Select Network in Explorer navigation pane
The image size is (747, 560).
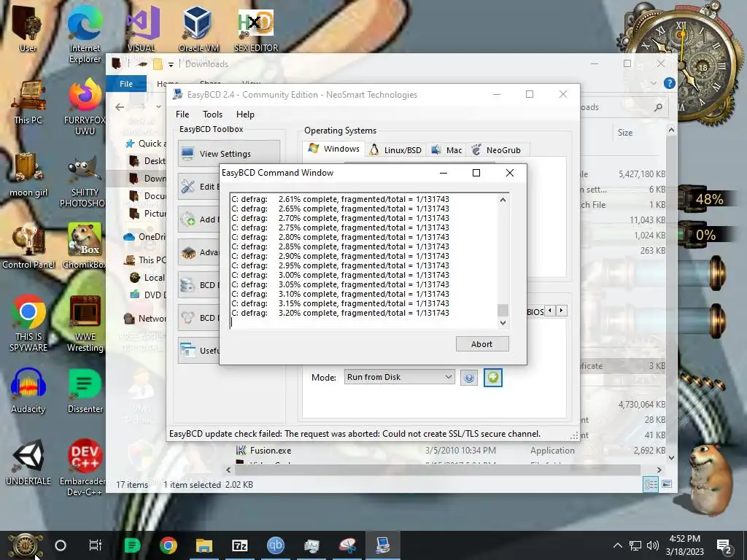[145, 318]
